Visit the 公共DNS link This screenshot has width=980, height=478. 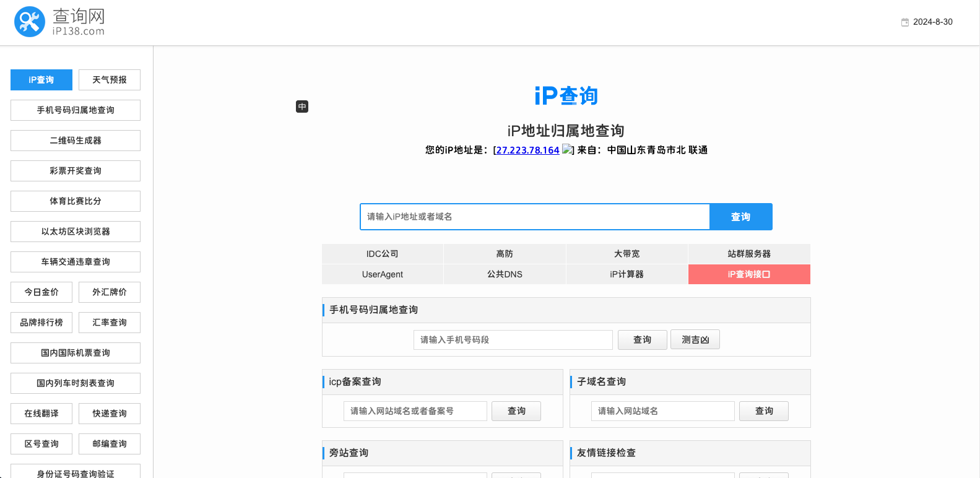505,274
